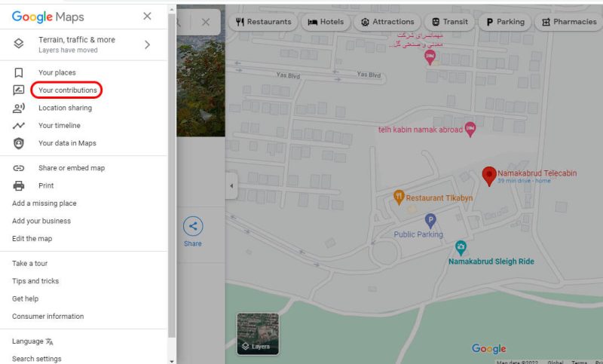Image resolution: width=603 pixels, height=364 pixels.
Task: Open Your contributions menu item
Action: (67, 90)
